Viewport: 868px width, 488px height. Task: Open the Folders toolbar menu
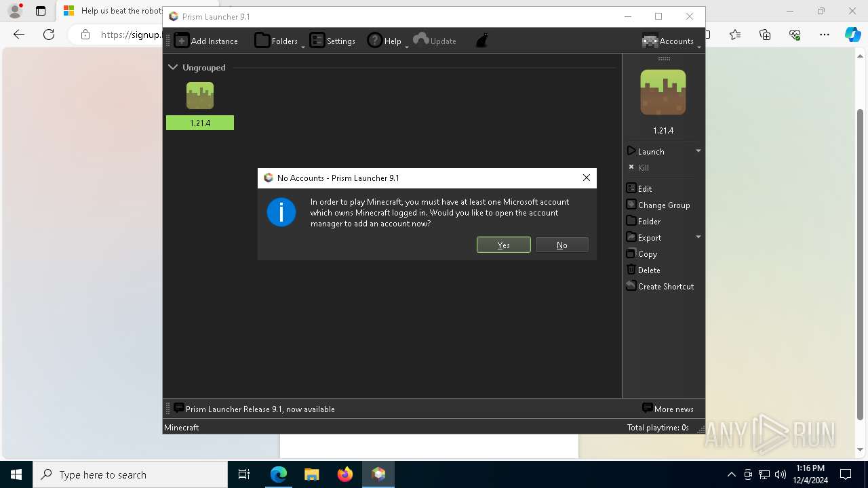pos(277,41)
